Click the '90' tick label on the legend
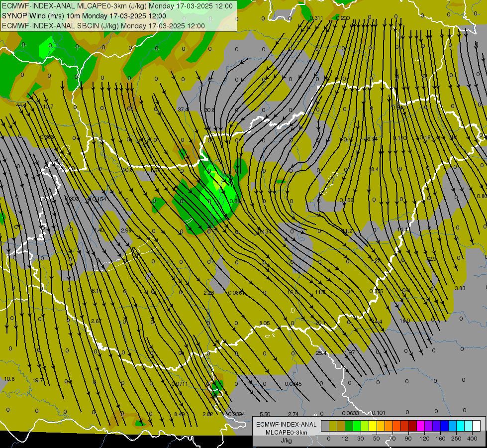Viewport: 487px width, 448px height. (408, 439)
